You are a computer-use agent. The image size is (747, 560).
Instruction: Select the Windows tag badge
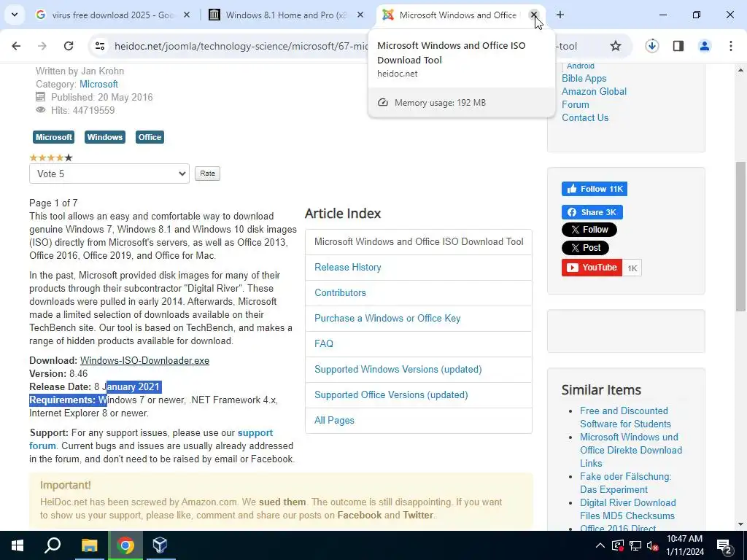point(105,137)
